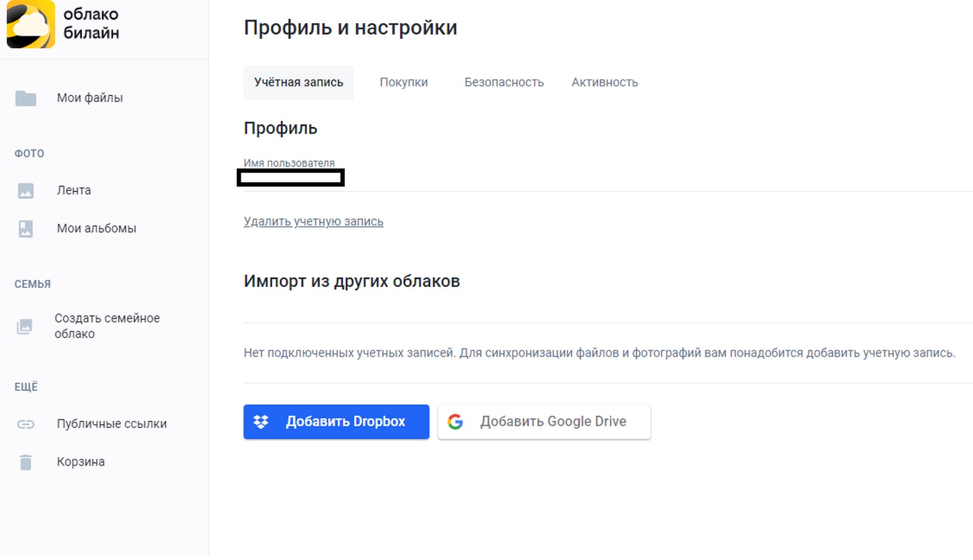
Task: Switch to the Покупки tab
Action: [x=404, y=83]
